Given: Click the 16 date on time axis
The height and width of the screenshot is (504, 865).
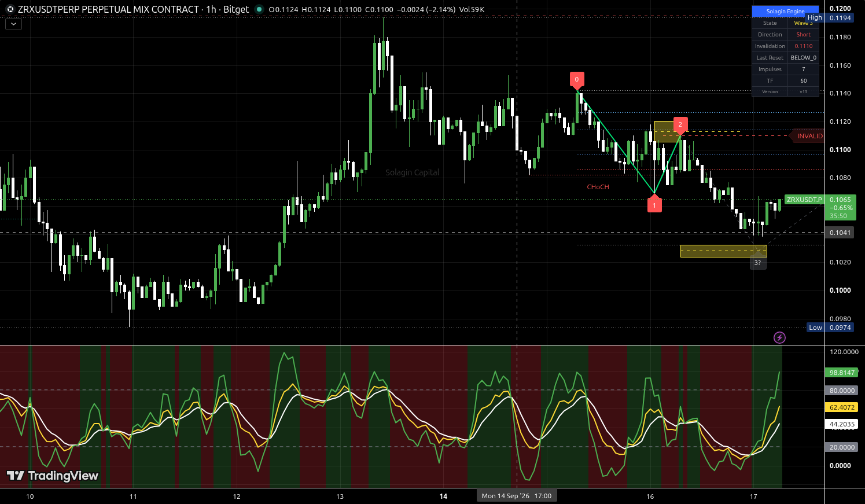Looking at the screenshot, I should (x=650, y=496).
